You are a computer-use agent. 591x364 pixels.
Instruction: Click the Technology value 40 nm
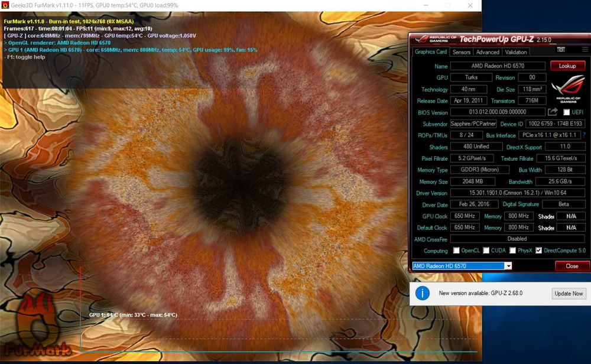tap(469, 89)
